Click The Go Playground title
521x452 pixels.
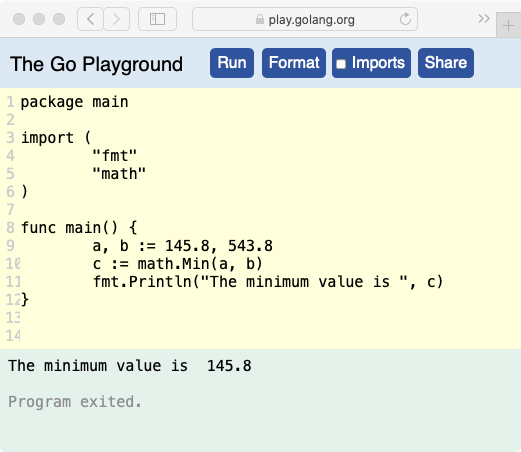click(96, 64)
